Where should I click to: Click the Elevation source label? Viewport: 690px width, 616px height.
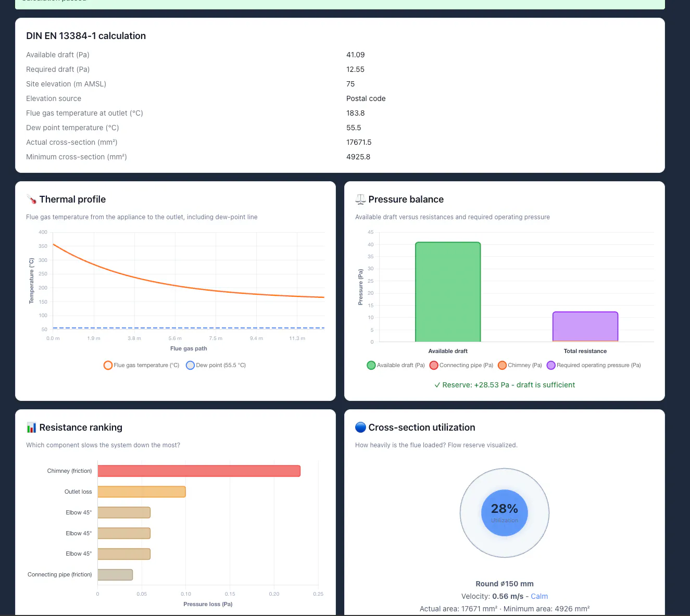[x=54, y=98]
